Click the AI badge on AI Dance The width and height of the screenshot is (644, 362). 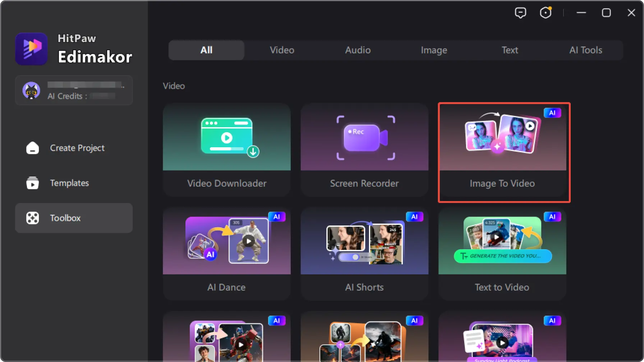tap(277, 217)
